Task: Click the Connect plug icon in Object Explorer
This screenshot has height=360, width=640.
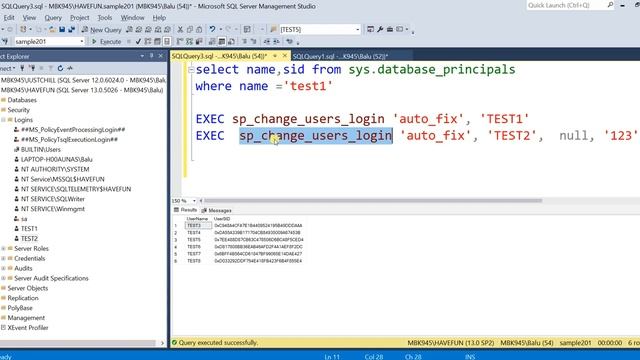Action: coord(22,68)
